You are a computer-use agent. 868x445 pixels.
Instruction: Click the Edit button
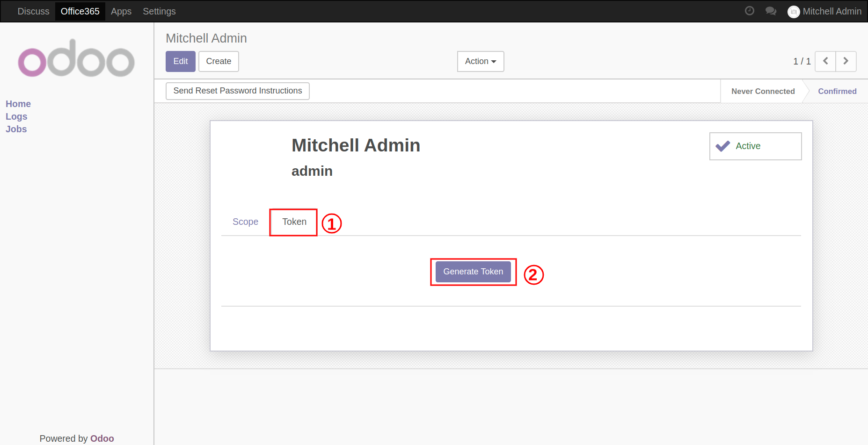[x=181, y=61]
